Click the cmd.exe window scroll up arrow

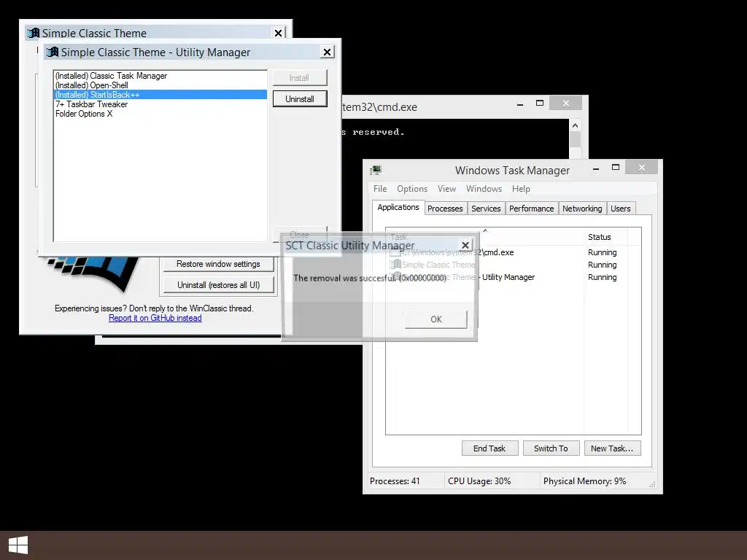point(575,125)
